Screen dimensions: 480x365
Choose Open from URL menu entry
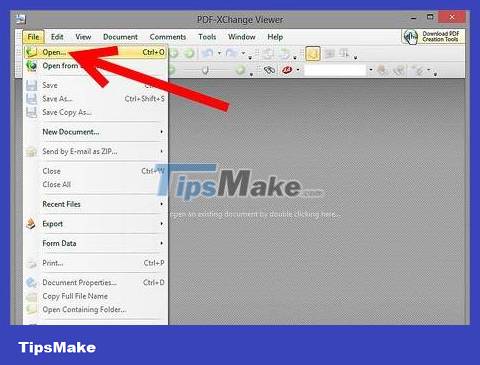95,66
